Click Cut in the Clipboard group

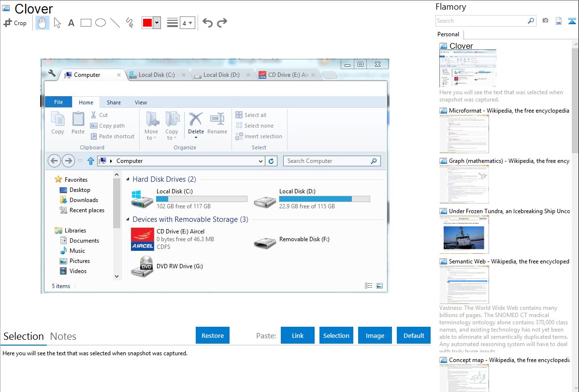100,115
